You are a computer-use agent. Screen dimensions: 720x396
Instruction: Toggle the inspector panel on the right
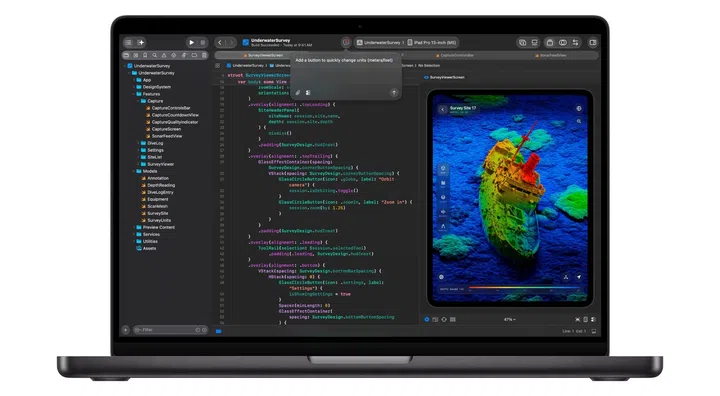pyautogui.click(x=593, y=43)
